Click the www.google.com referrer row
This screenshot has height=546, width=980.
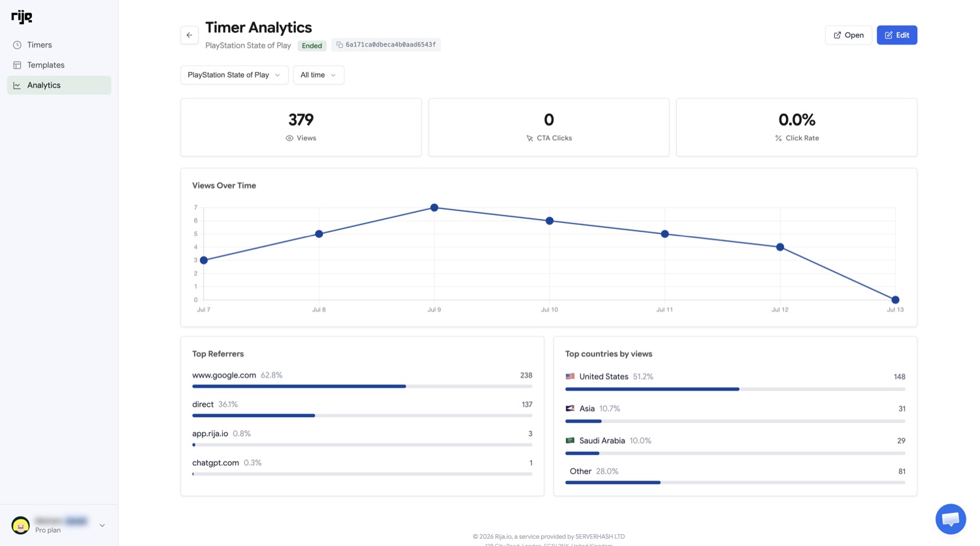click(362, 380)
